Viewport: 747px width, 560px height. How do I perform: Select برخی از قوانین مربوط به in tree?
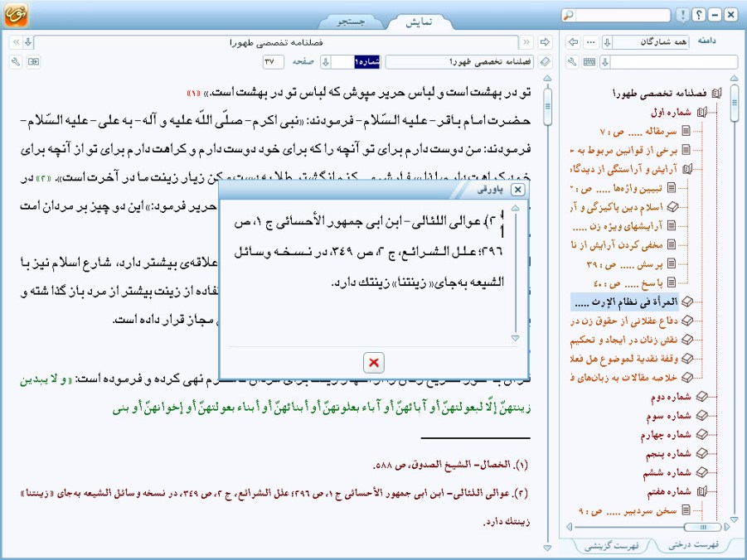click(623, 150)
